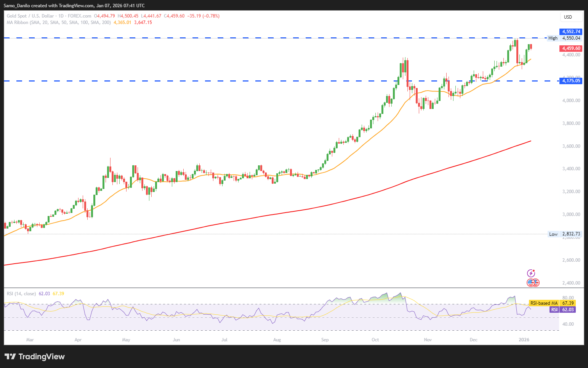Click the orange 4,365.01 SMA value in legend
The height and width of the screenshot is (368, 588).
122,22
